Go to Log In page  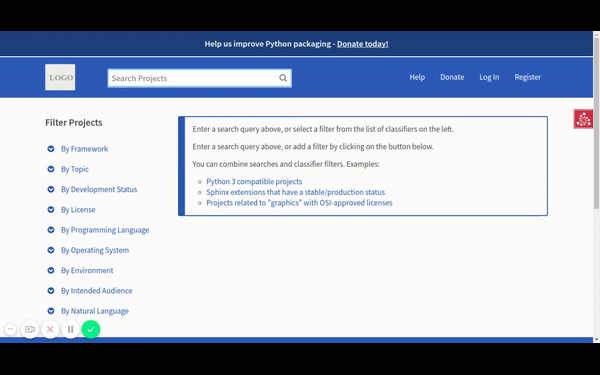[489, 77]
